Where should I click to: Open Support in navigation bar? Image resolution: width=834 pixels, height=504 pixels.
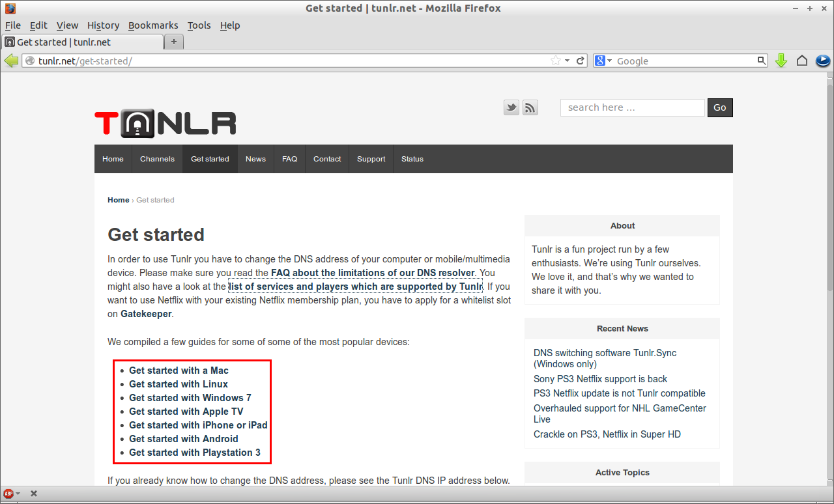point(371,159)
